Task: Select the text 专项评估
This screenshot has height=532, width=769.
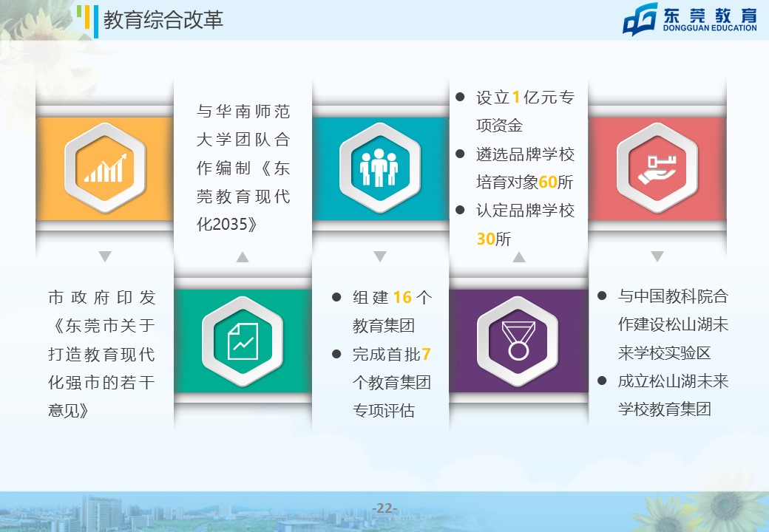Action: coord(384,411)
